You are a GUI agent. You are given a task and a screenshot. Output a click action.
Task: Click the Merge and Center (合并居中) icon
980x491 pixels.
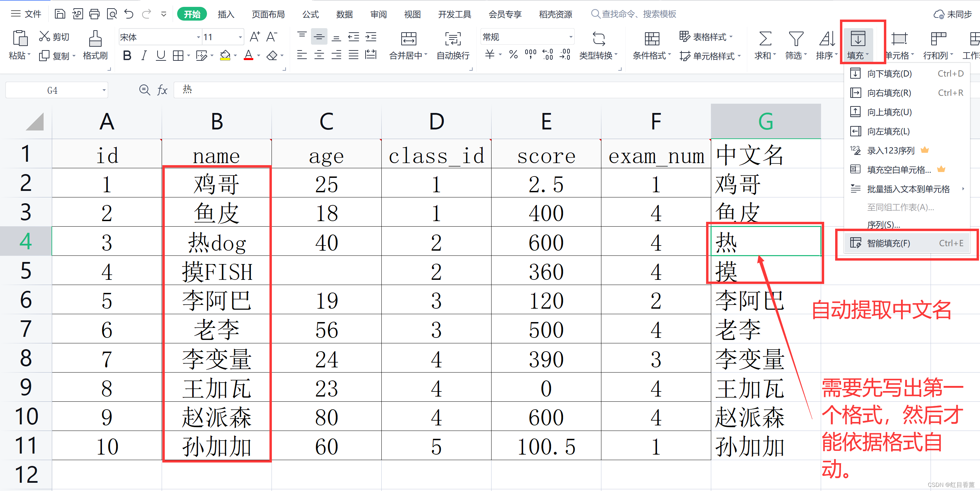click(408, 39)
